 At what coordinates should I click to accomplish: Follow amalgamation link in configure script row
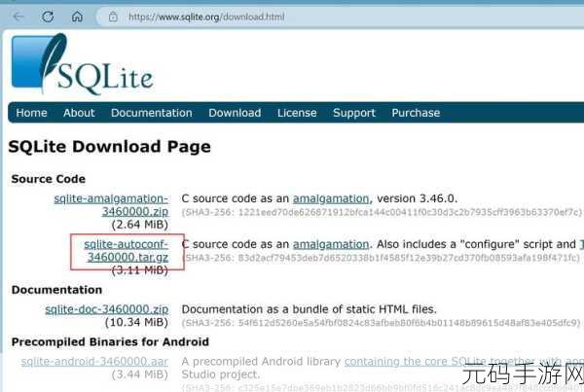tap(331, 244)
